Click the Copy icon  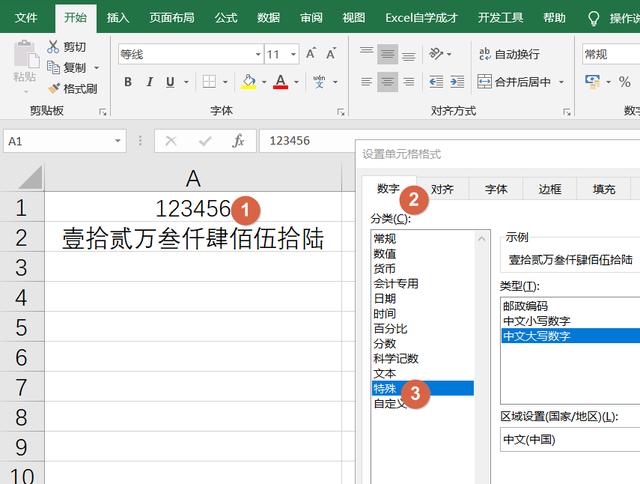(x=53, y=67)
